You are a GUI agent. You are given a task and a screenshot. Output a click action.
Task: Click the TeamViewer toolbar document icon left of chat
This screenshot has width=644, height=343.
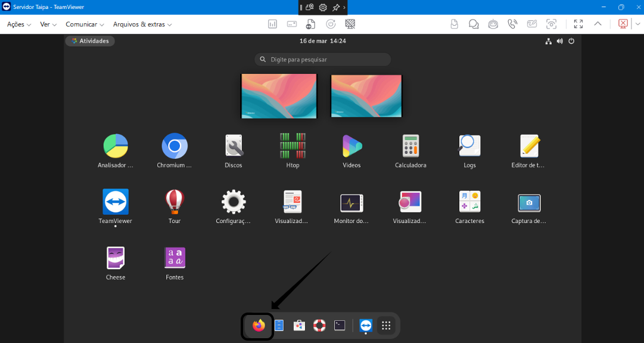[x=454, y=24]
